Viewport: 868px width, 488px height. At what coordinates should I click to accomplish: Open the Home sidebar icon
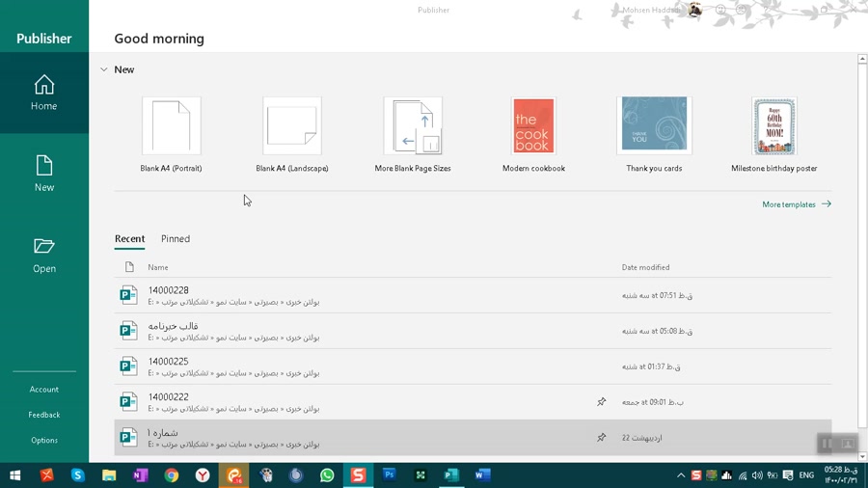[x=44, y=93]
